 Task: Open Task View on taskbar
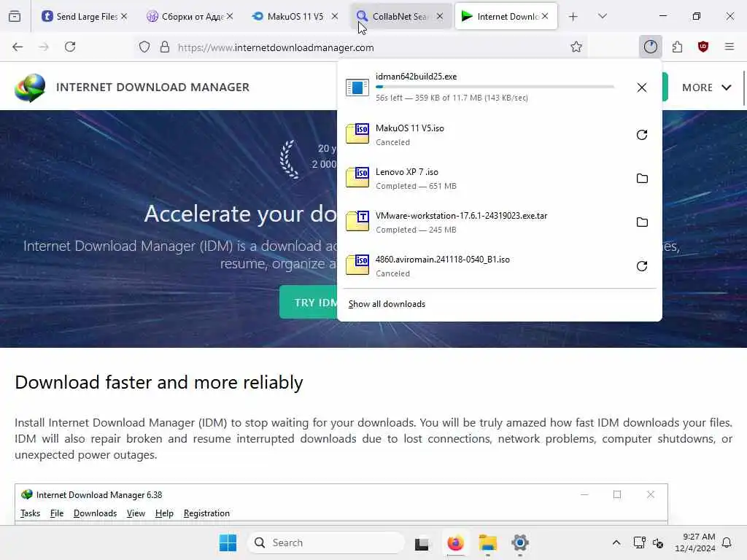422,542
